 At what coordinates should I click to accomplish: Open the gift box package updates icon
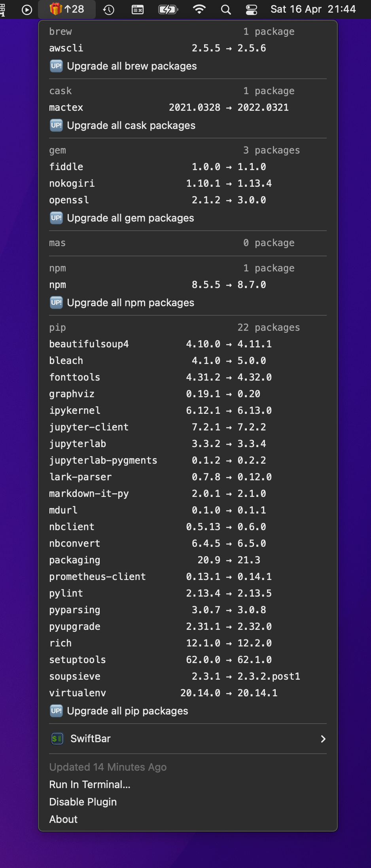[56, 9]
